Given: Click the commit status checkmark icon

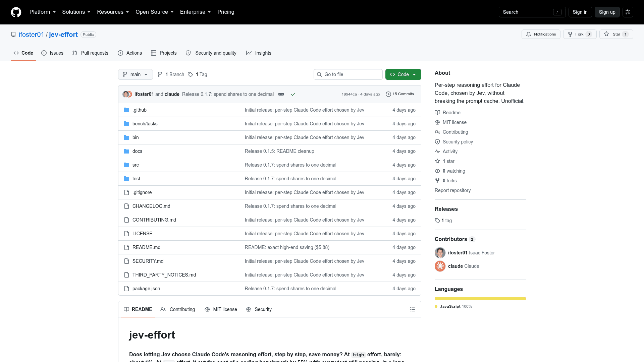Looking at the screenshot, I should click(293, 94).
